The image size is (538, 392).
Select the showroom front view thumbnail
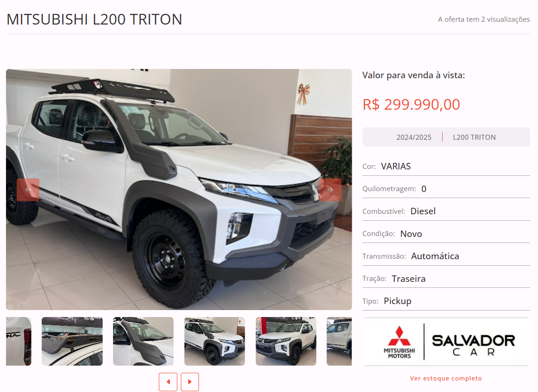[286, 341]
